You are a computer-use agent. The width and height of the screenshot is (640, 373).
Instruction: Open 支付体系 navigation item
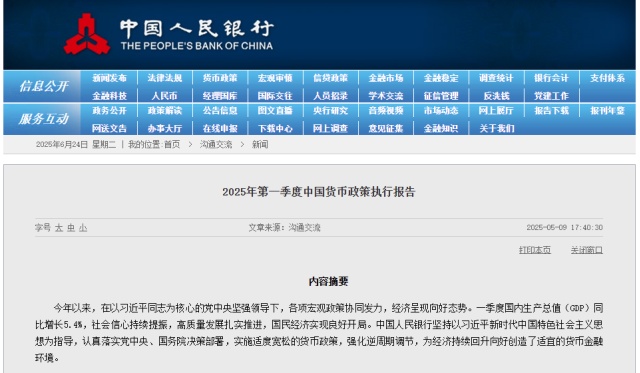607,78
